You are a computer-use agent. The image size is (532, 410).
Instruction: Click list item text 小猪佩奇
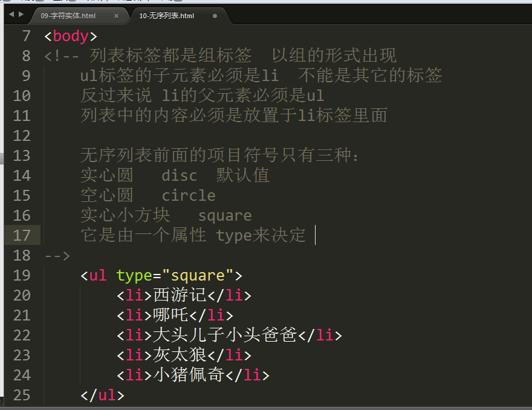pos(189,375)
